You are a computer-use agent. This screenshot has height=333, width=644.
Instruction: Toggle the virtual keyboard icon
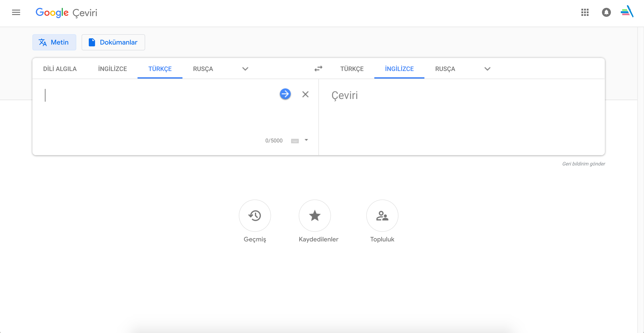click(x=295, y=141)
